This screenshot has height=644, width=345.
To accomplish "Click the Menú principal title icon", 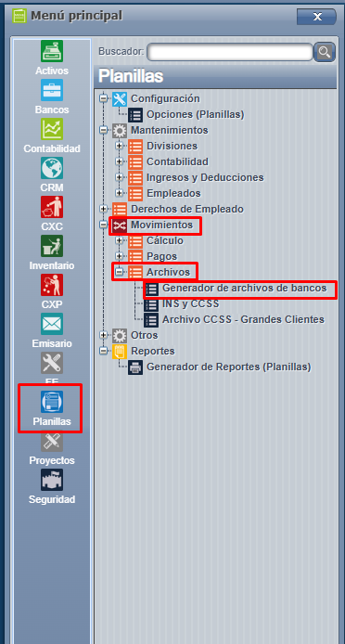I will 19,16.
